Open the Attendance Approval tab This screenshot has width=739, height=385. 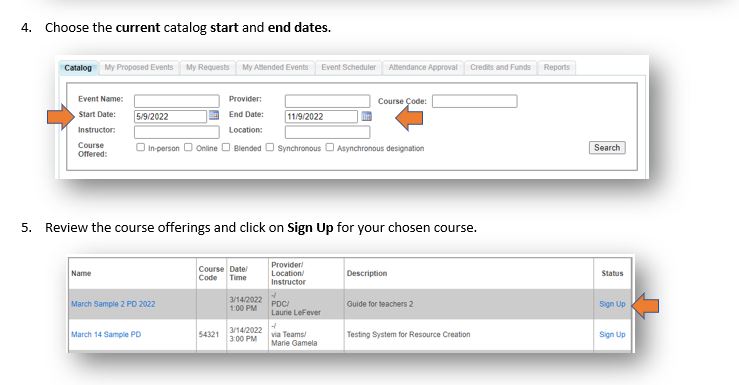(423, 67)
